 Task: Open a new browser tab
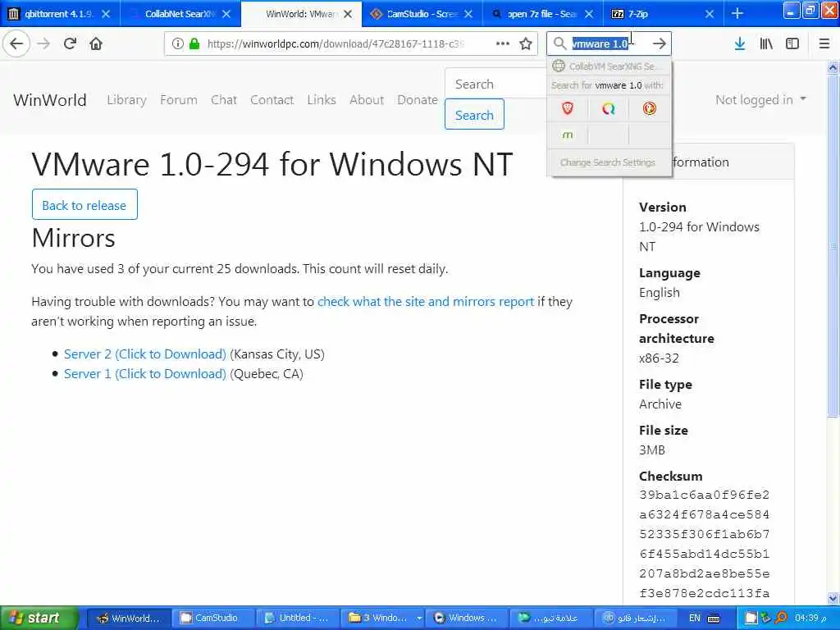pos(737,13)
